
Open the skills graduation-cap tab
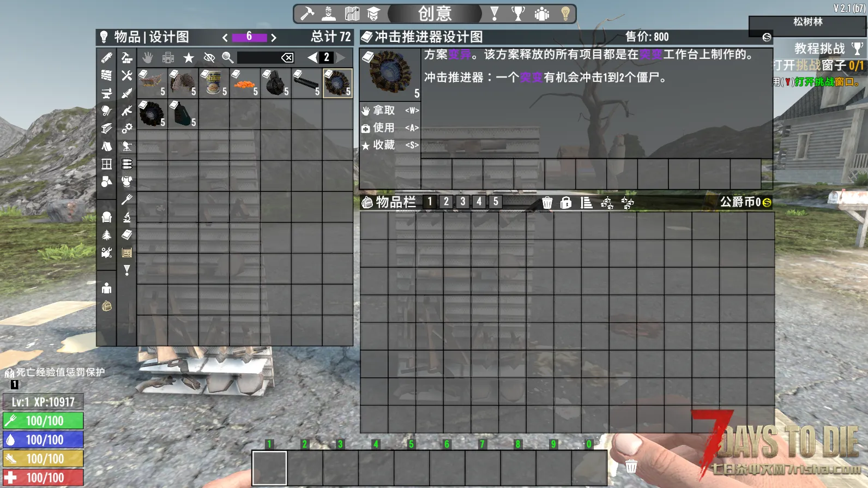coord(373,14)
